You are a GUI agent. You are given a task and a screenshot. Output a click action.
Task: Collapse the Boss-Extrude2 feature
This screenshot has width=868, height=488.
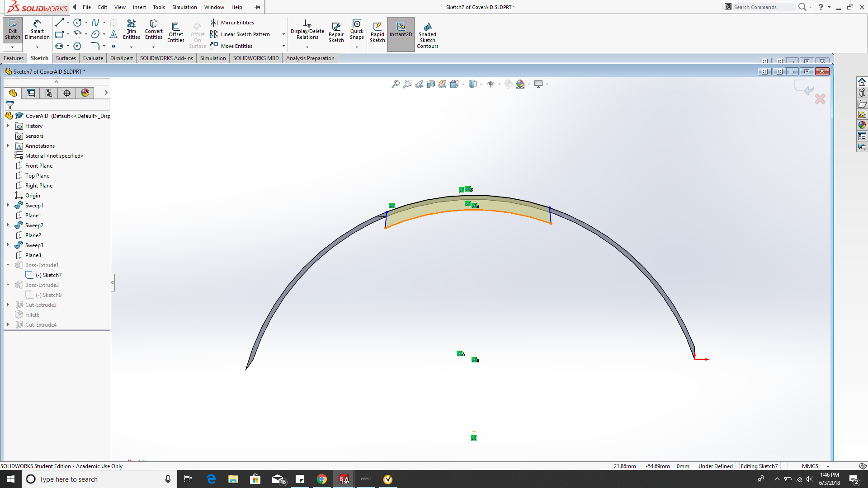coord(8,285)
